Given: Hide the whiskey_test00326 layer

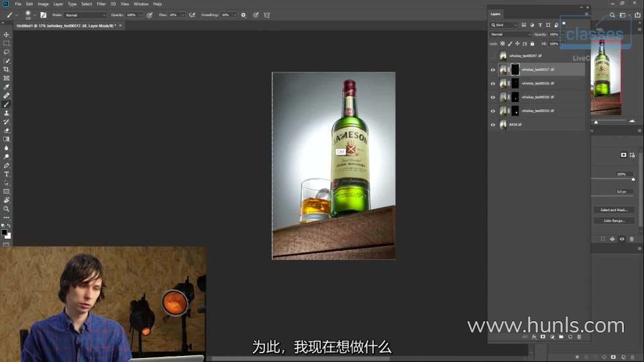Looking at the screenshot, I should coord(493,97).
